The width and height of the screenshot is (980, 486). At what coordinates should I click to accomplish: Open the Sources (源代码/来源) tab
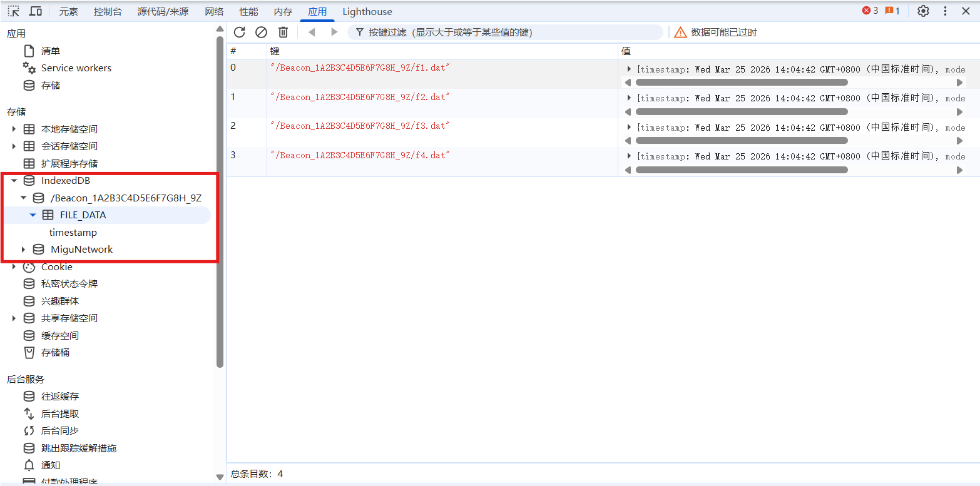163,11
